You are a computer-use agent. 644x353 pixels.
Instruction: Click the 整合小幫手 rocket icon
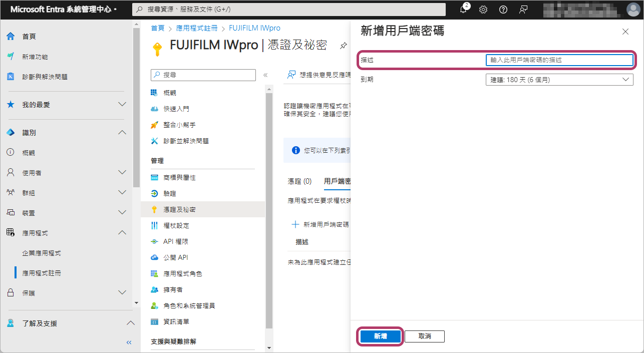point(154,125)
